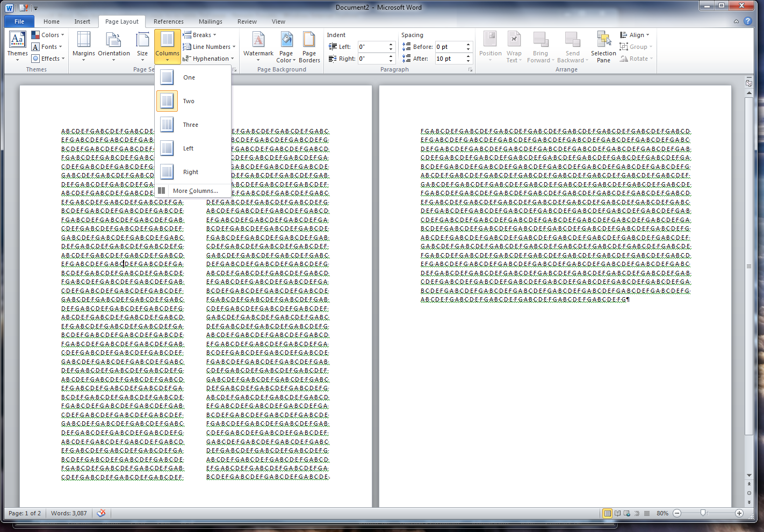764x532 pixels.
Task: Expand the Themes gallery dropdown
Action: tap(17, 47)
